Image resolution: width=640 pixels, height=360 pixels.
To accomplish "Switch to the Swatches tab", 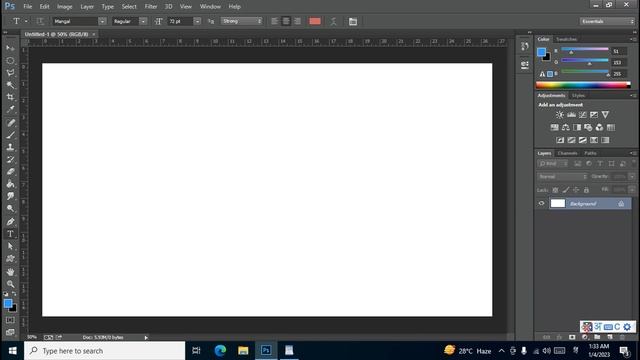I will (x=567, y=39).
